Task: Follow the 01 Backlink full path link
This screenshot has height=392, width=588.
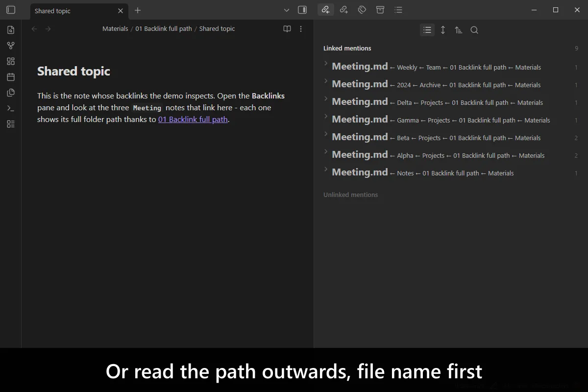Action: tap(193, 119)
